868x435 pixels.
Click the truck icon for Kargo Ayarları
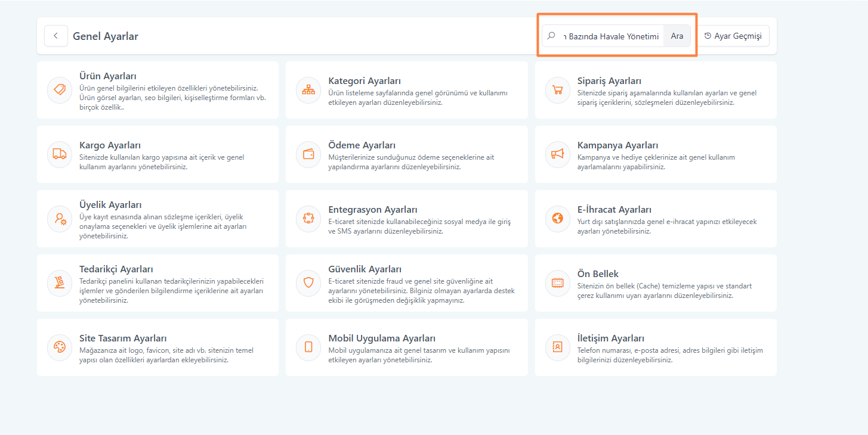(59, 154)
